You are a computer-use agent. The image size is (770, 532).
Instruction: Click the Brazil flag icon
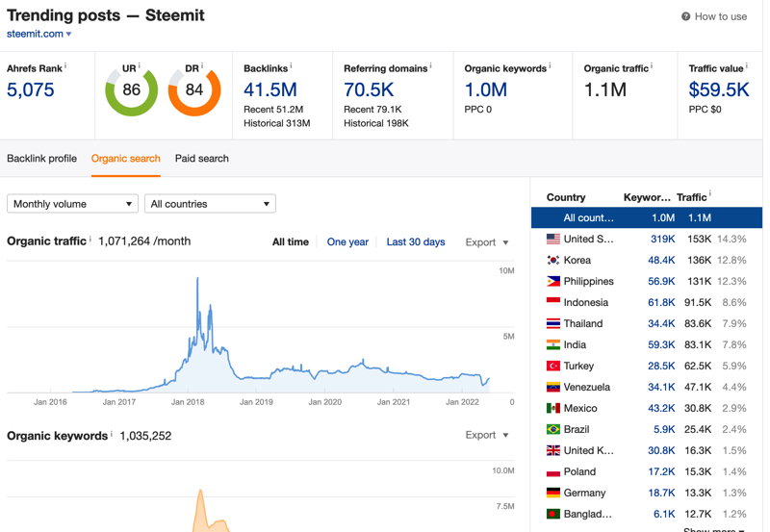pos(552,429)
